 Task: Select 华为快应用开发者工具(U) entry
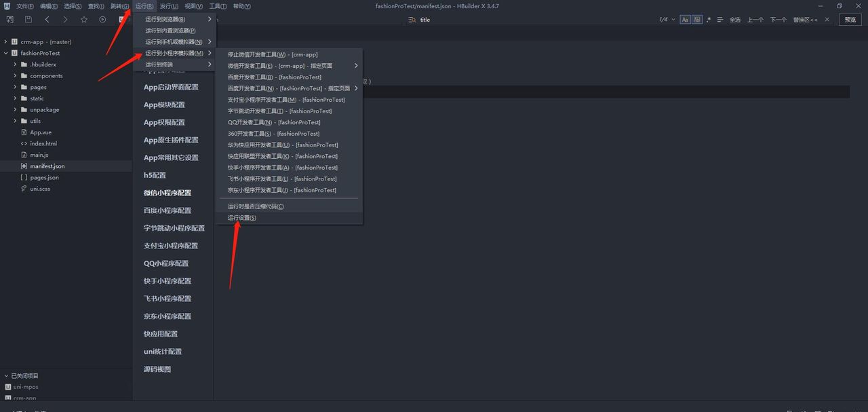[289, 145]
